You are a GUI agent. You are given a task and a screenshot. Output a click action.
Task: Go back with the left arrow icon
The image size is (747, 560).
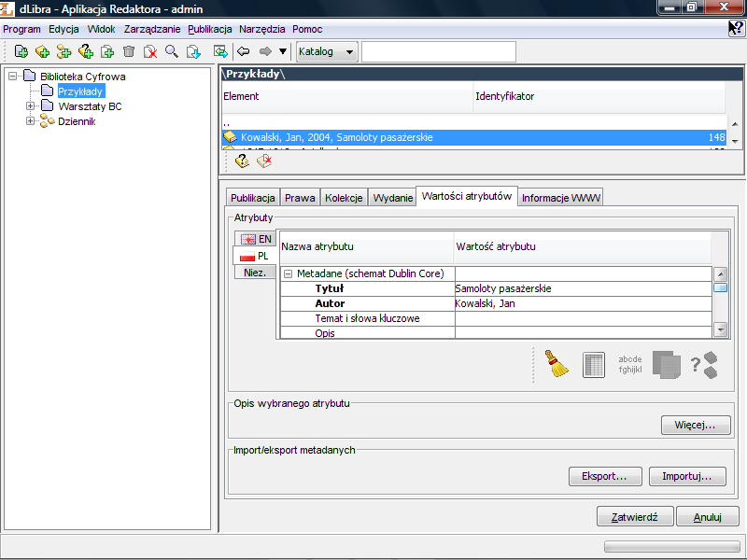pos(244,51)
